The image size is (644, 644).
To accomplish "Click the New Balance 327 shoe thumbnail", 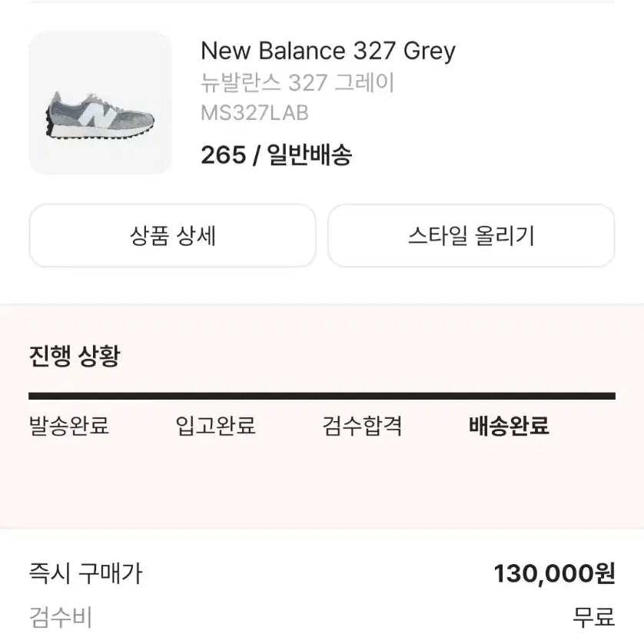I will (101, 102).
